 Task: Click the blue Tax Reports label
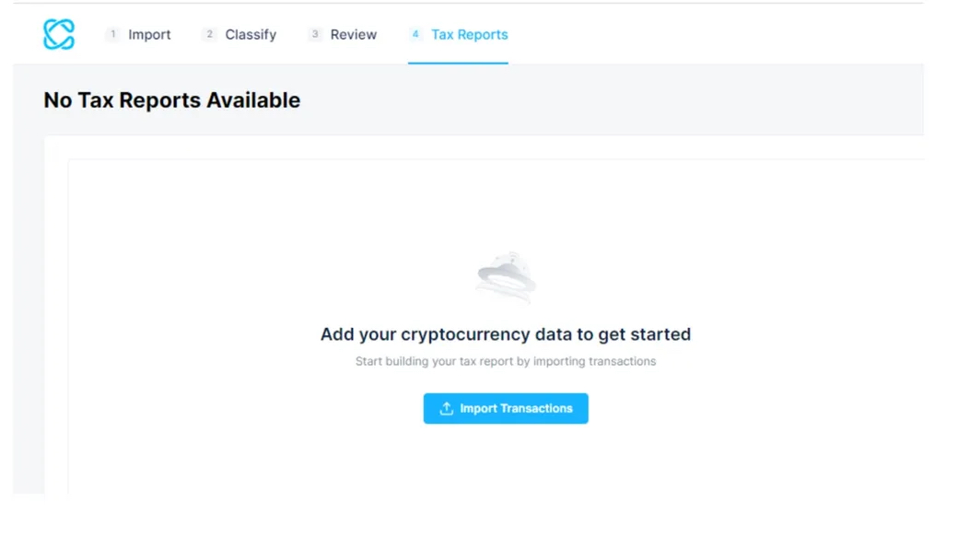click(469, 34)
